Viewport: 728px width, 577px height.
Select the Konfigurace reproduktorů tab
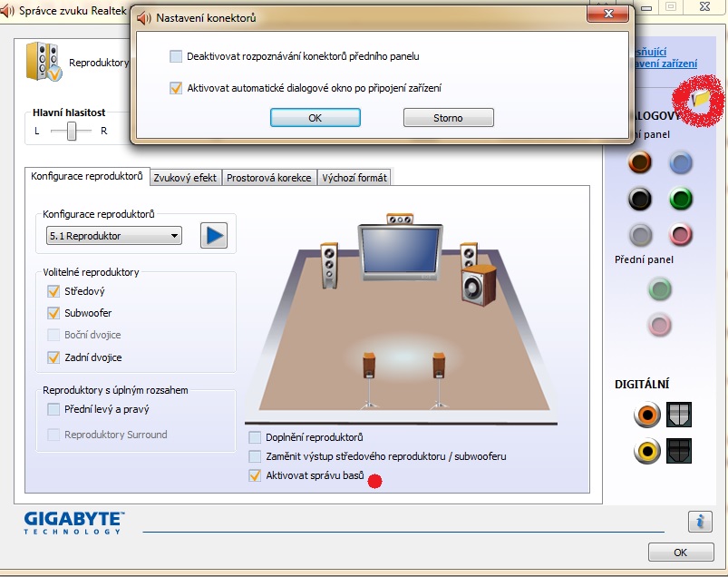(x=87, y=177)
